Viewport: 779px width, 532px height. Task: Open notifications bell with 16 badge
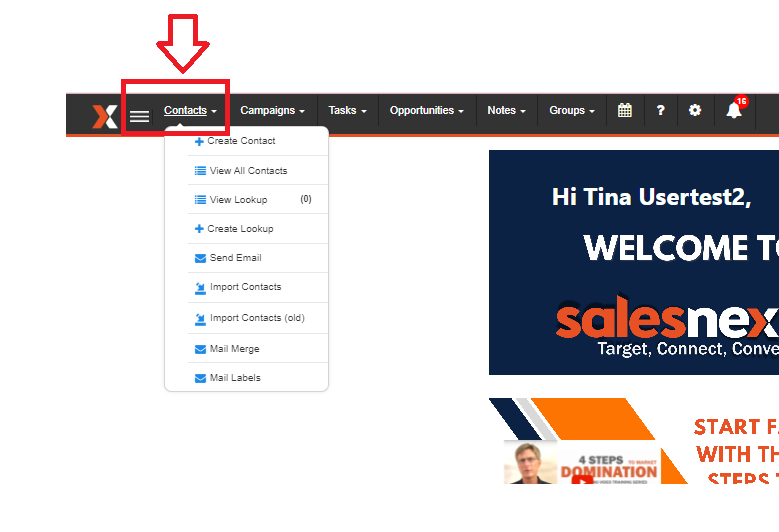tap(734, 111)
